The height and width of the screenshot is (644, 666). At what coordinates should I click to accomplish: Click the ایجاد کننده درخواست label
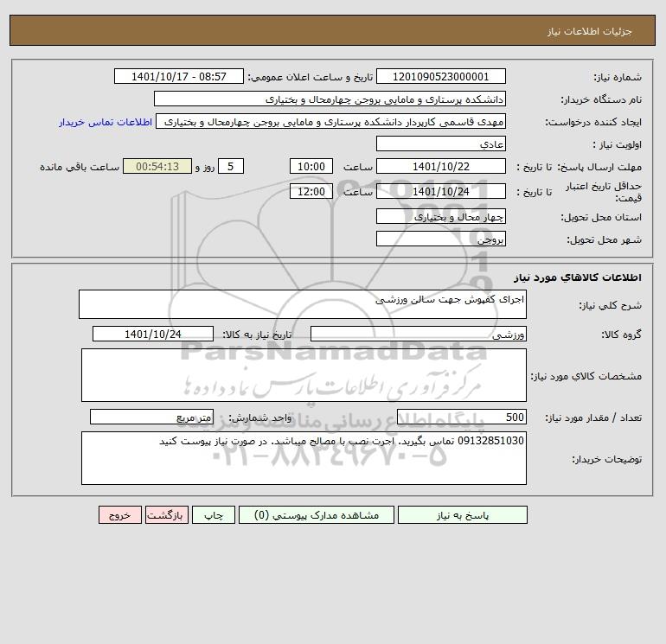pyautogui.click(x=593, y=122)
